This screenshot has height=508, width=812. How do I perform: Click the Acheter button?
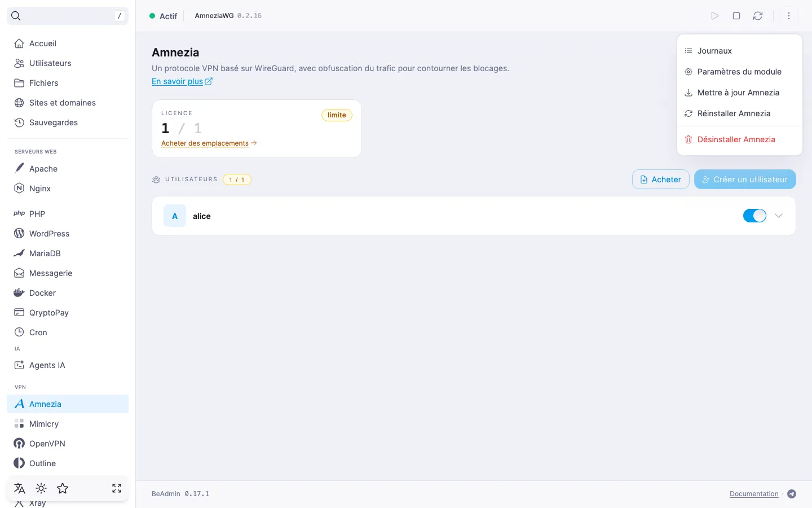tap(661, 179)
